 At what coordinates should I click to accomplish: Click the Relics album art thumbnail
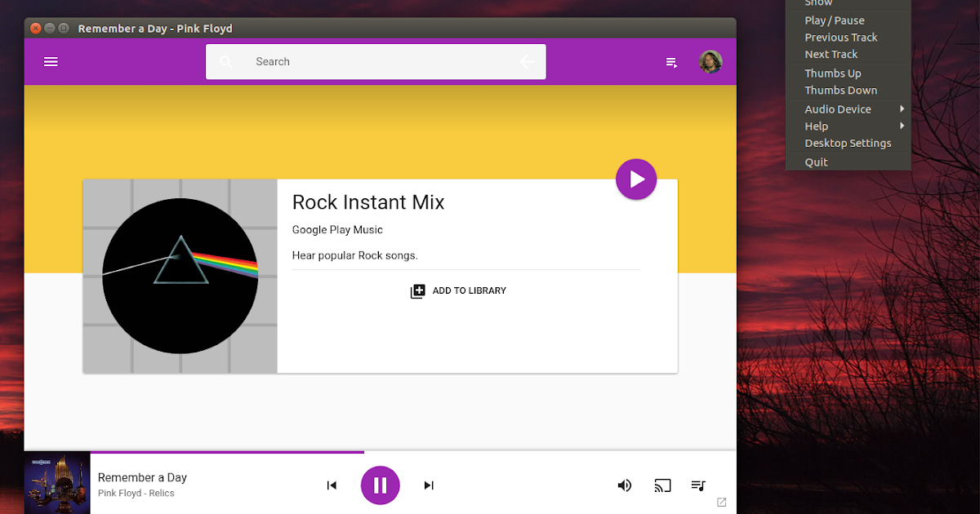[x=57, y=483]
